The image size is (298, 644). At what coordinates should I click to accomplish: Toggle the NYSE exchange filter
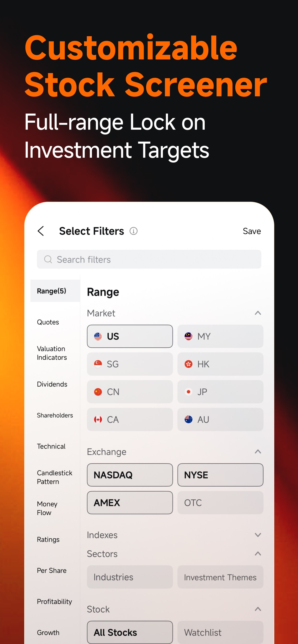220,475
